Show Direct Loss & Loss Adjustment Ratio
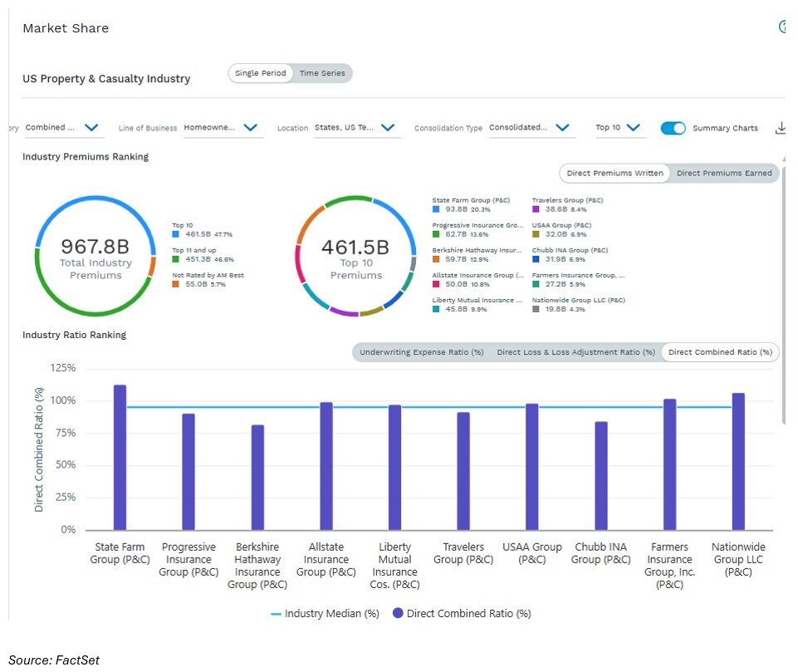 [x=575, y=352]
